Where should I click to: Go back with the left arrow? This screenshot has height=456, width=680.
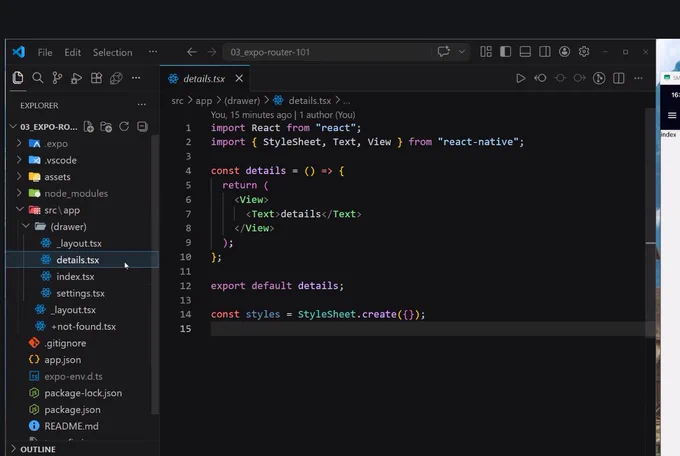coord(192,52)
